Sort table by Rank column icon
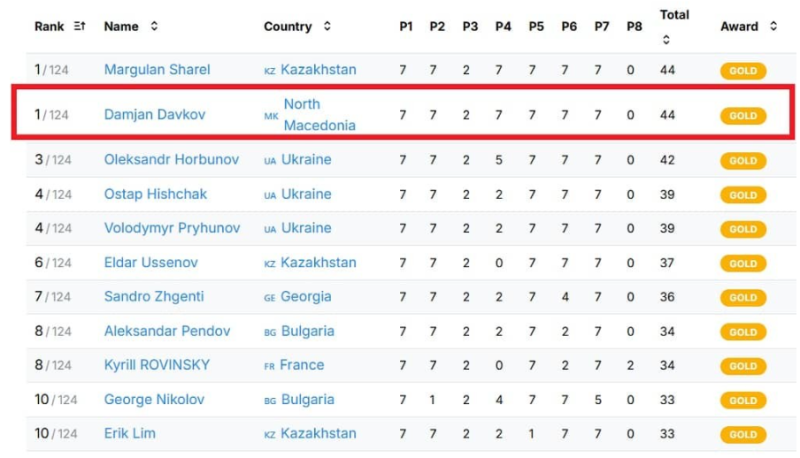Screen dimensions: 800x458 79,26
